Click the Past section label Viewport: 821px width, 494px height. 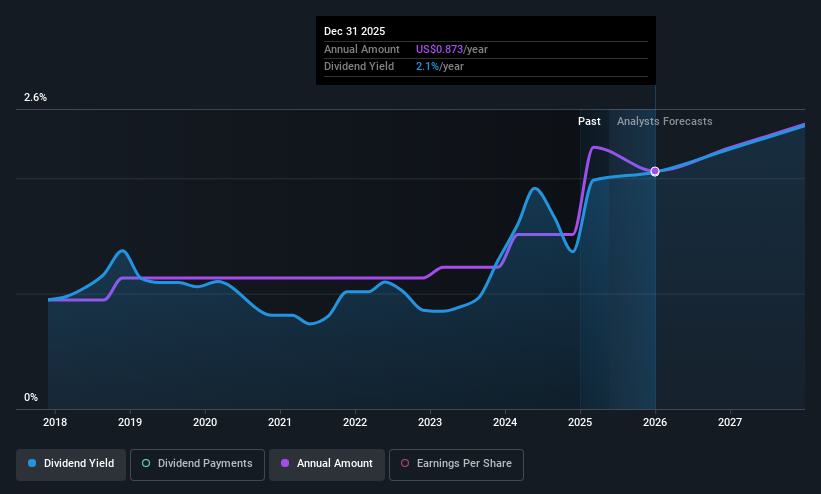click(589, 121)
